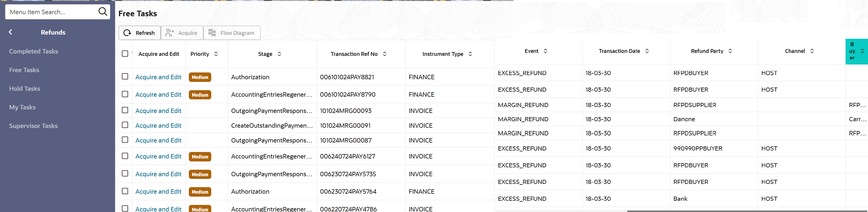Click the magnifier search icon

(x=103, y=12)
